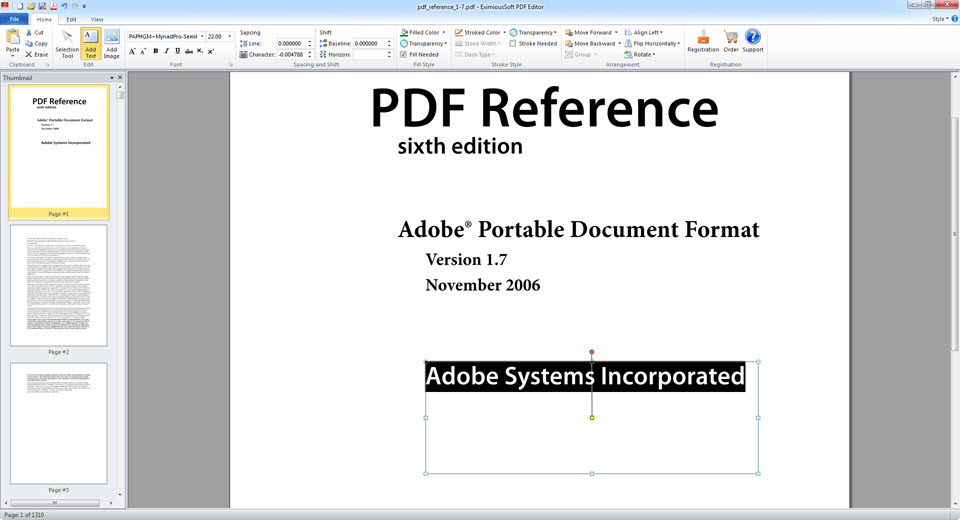This screenshot has width=960, height=520.
Task: Apply bold formatting to text
Action: [x=155, y=51]
